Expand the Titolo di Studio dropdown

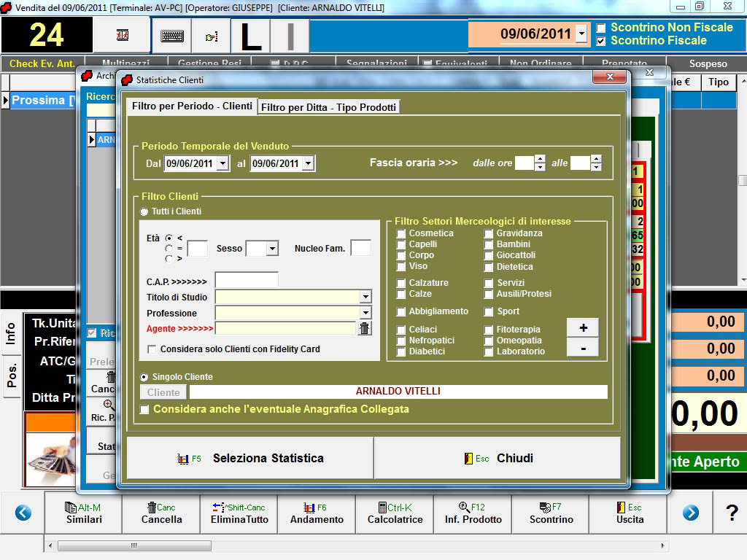click(365, 297)
